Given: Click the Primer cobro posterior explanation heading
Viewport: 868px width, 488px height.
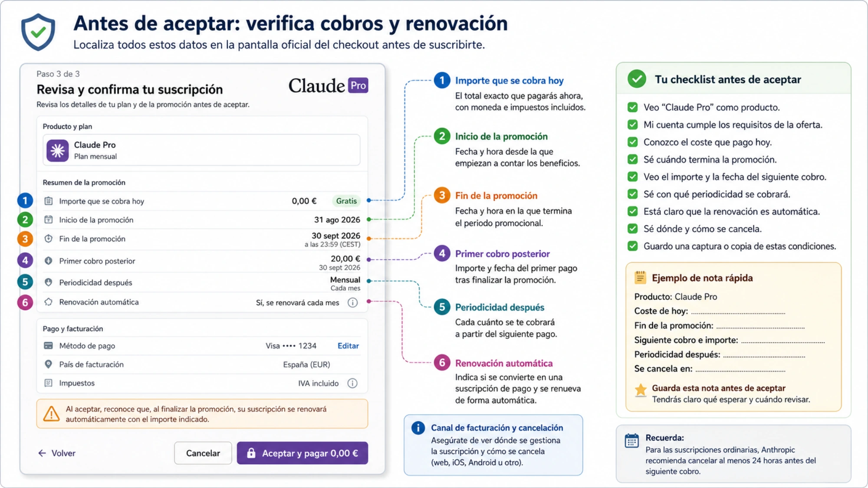Looking at the screenshot, I should click(x=502, y=254).
